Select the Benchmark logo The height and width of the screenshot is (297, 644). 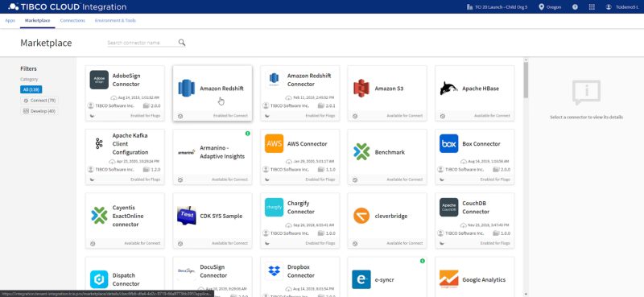pyautogui.click(x=361, y=152)
